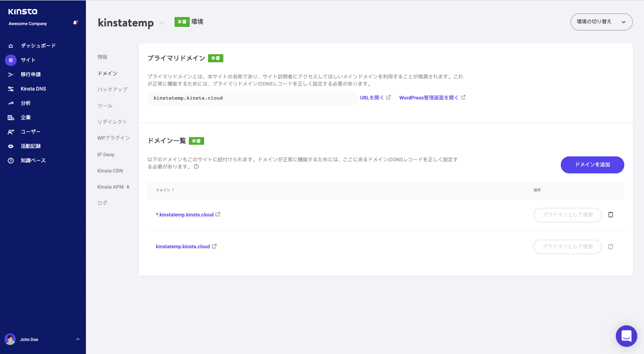Click the Kinsta DNS icon
The width and height of the screenshot is (644, 354).
(x=11, y=89)
